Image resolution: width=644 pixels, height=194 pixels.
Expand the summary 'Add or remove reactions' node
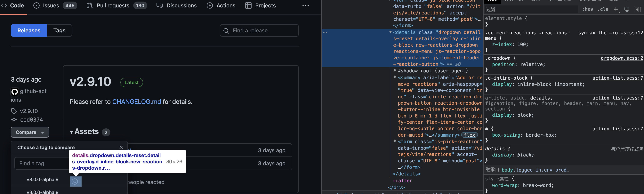(395, 77)
